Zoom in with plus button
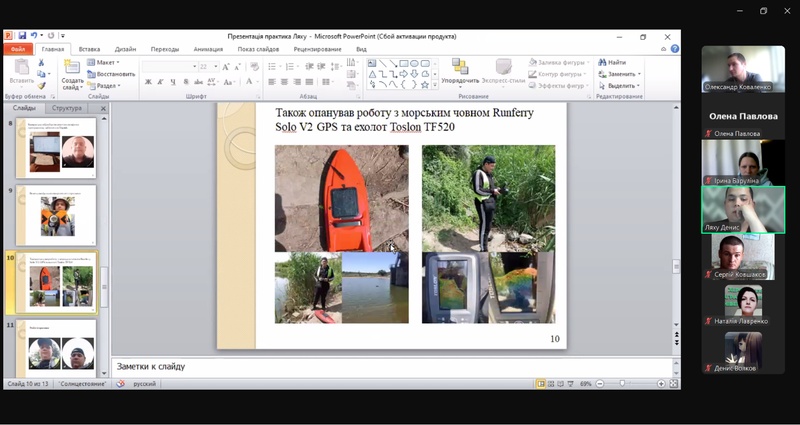Viewport: 800px width, 425px height. tap(661, 384)
